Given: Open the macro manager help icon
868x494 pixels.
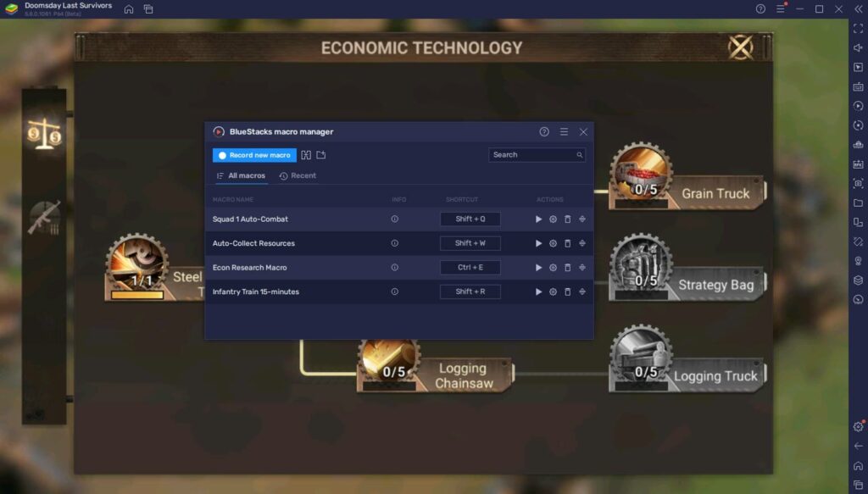Looking at the screenshot, I should [x=542, y=131].
